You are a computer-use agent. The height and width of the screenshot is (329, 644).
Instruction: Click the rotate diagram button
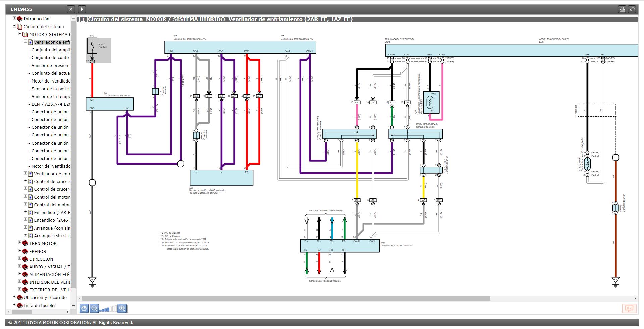[84, 308]
